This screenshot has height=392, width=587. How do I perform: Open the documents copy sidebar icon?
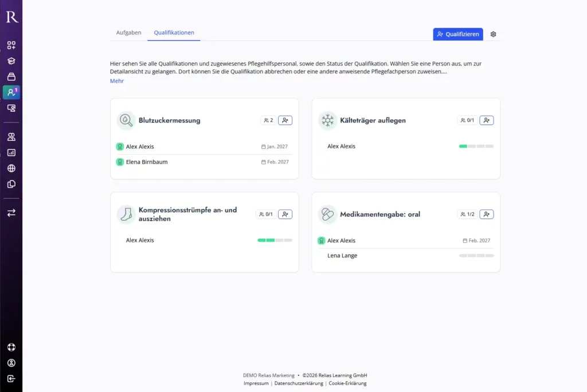point(11,184)
